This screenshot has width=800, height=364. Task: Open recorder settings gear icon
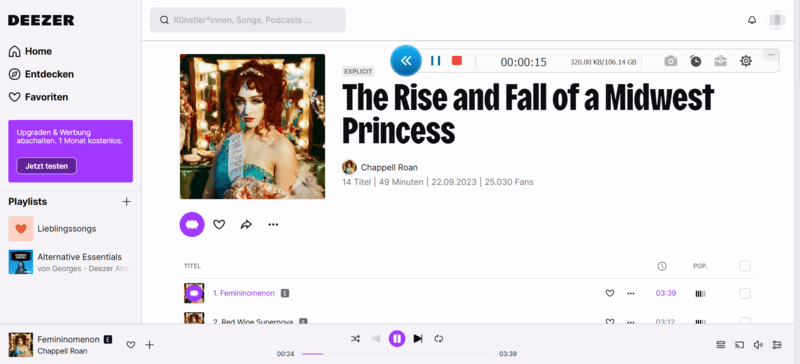pos(746,61)
